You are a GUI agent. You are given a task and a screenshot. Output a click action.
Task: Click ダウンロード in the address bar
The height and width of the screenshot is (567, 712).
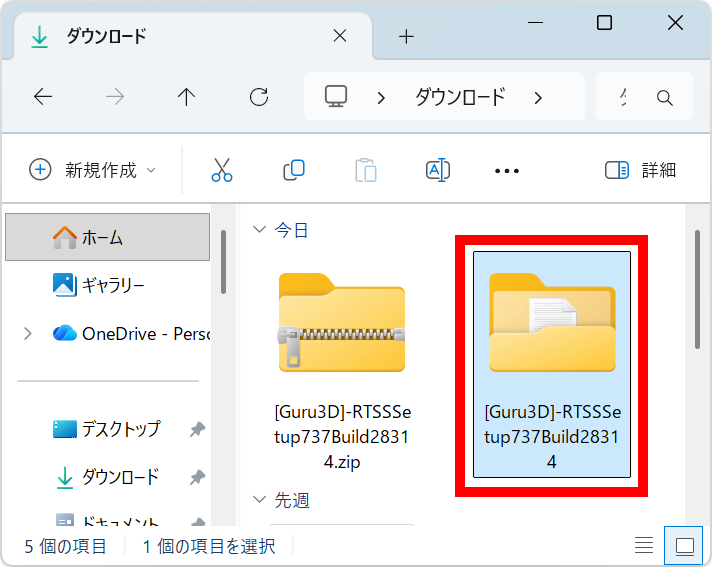pyautogui.click(x=460, y=97)
